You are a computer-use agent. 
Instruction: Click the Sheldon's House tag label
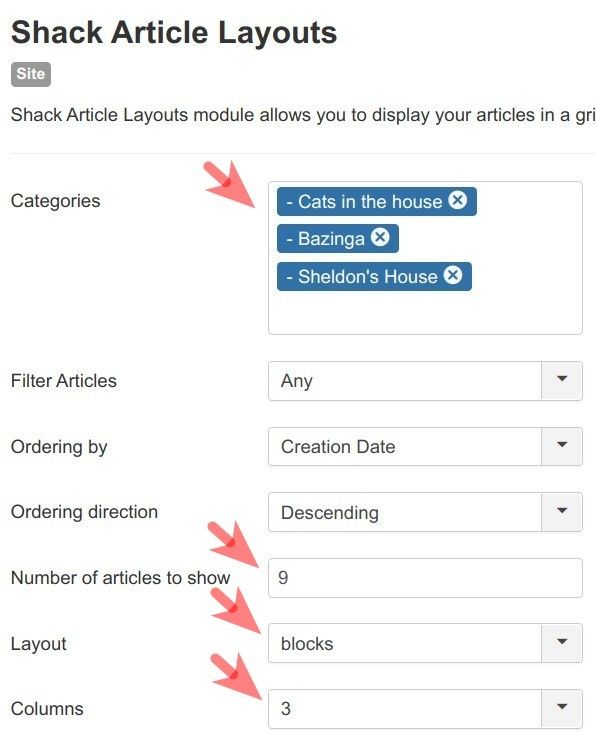click(362, 276)
